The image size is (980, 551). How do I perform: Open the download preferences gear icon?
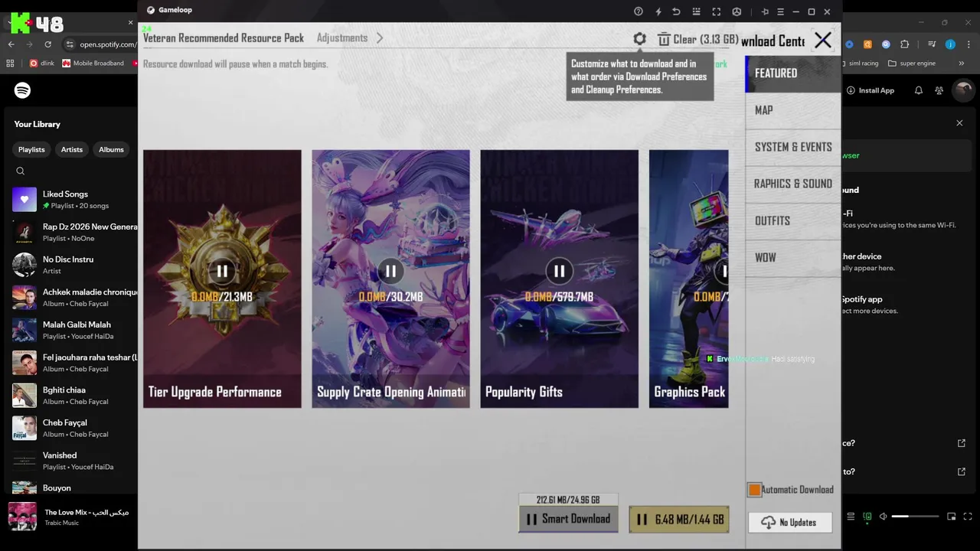tap(639, 38)
